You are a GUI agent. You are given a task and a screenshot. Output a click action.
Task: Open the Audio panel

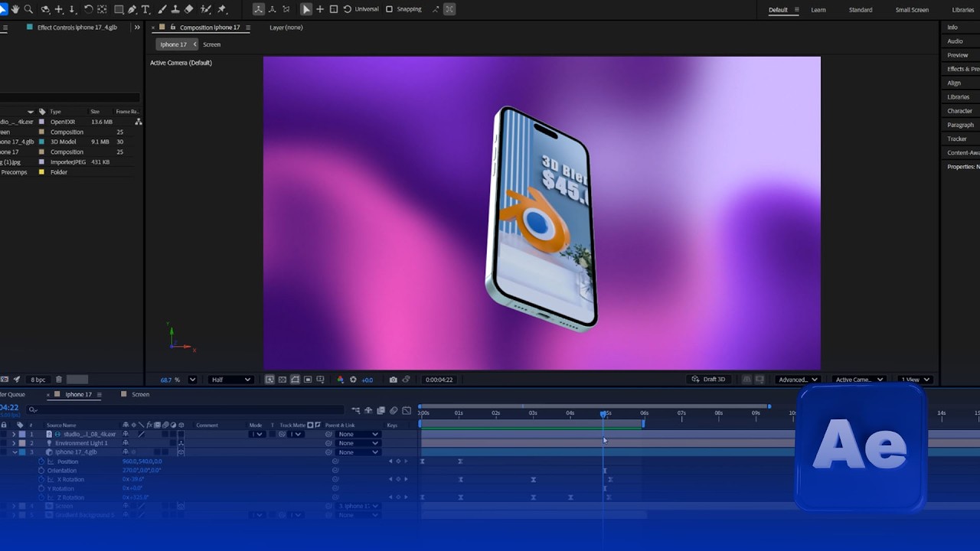[x=955, y=41]
